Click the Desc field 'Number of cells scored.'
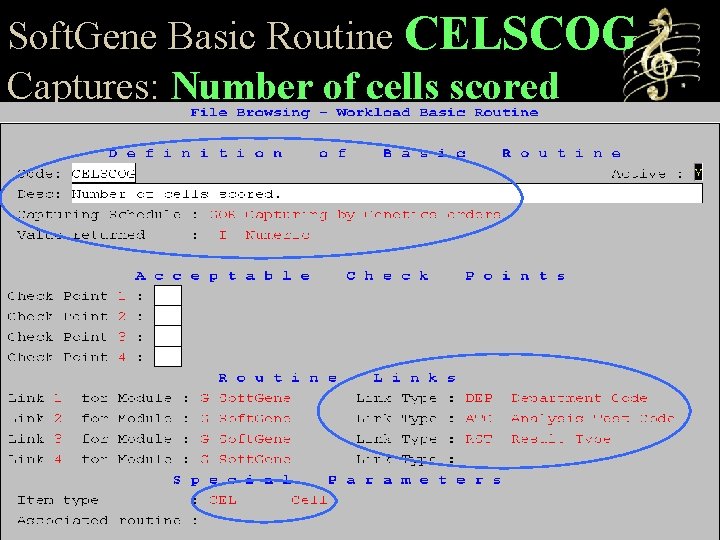 point(387,193)
